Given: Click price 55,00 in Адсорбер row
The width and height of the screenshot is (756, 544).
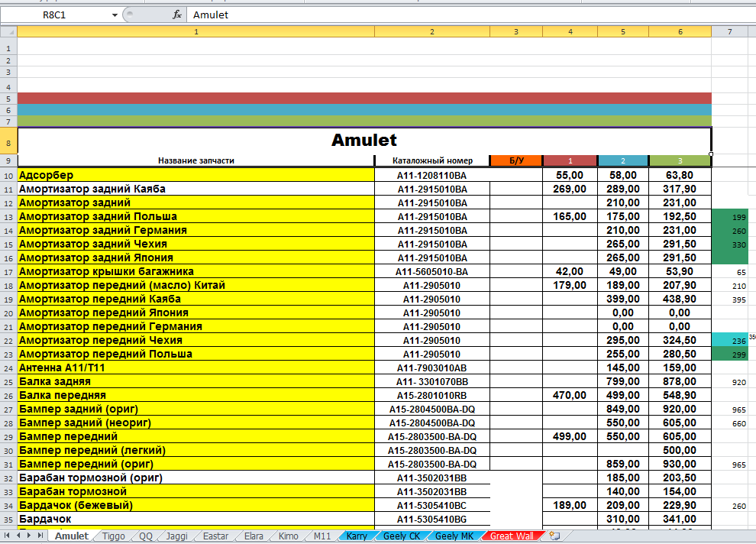Looking at the screenshot, I should [x=570, y=175].
